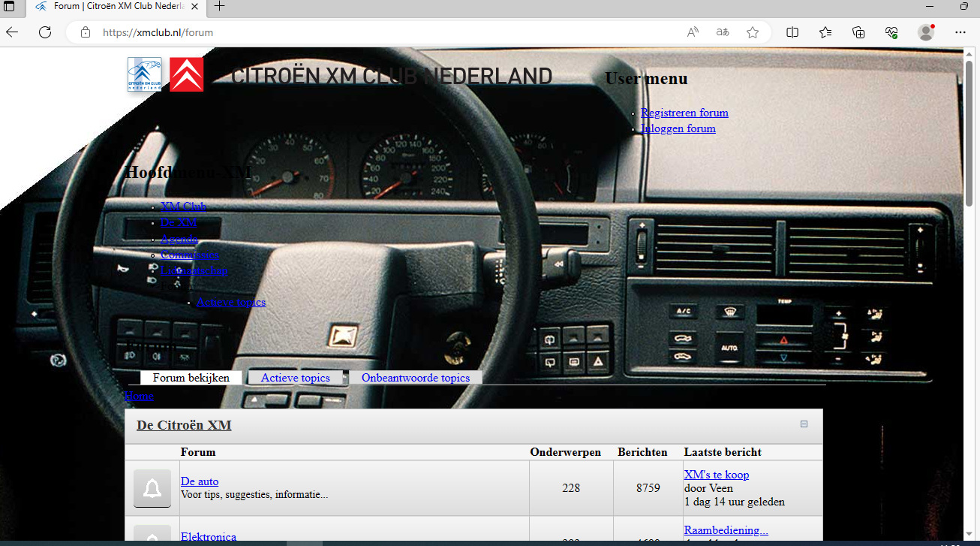Open Browser essentials heart icon
980x546 pixels.
click(891, 32)
